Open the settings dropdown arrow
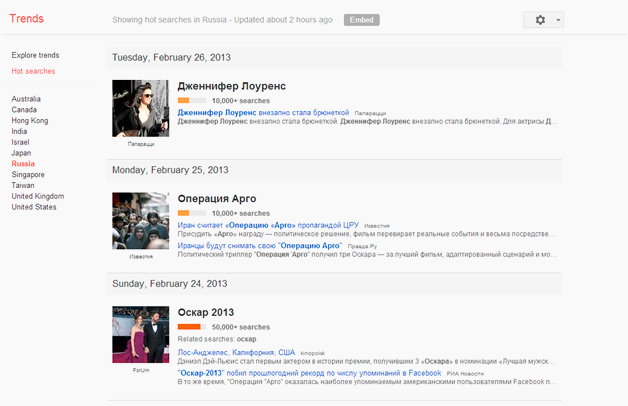Screen dimensions: 628x406 [558, 20]
